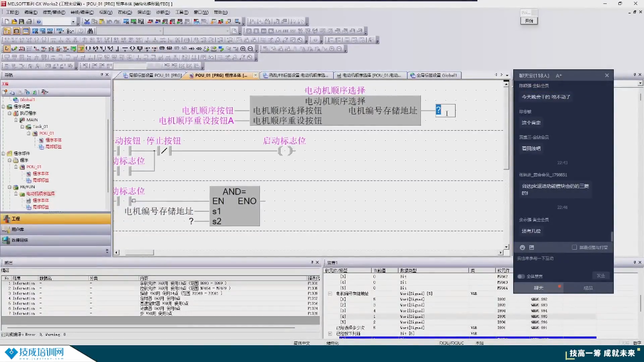Screen dimensions: 644x362
Task: Click the first icon in navigation toolbar
Action: 5,92
